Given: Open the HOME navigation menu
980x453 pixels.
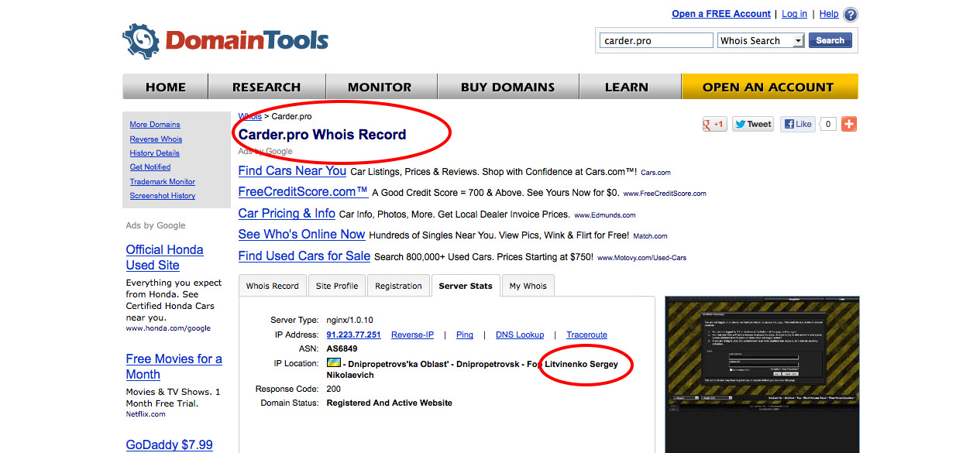Looking at the screenshot, I should 165,87.
